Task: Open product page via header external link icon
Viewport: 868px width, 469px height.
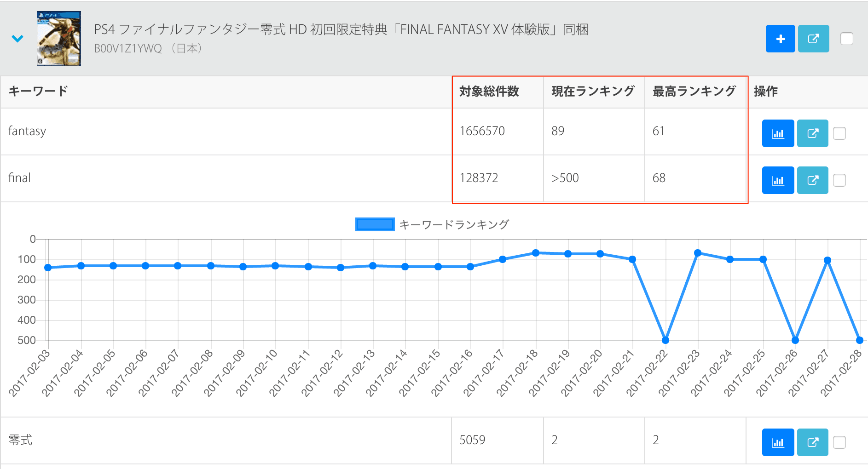Action: (813, 39)
